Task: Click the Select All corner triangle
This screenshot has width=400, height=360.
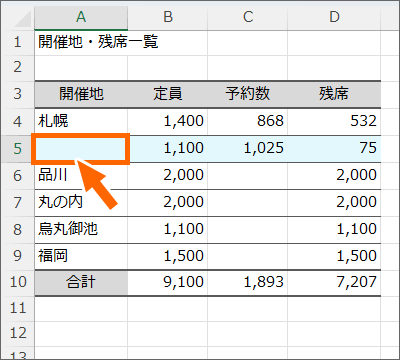Action: click(22, 18)
